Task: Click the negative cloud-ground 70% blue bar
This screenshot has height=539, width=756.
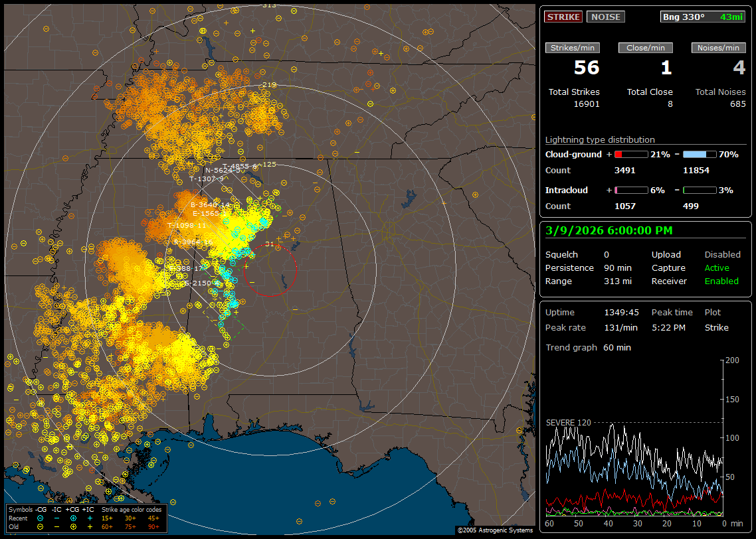Action: tap(700, 154)
